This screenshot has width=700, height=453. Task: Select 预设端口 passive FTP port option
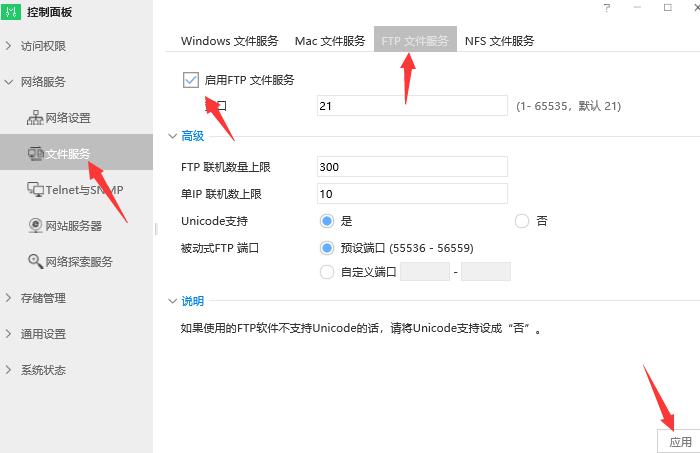[x=326, y=247]
